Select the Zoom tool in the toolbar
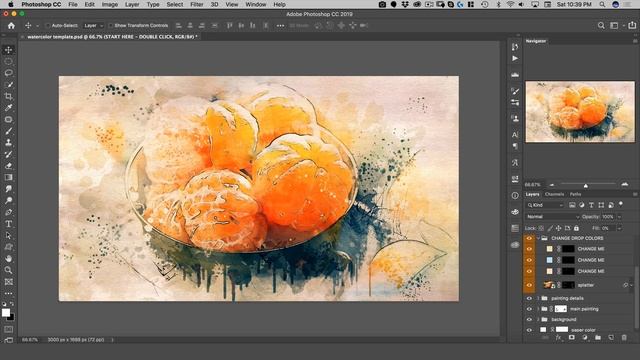Image resolution: width=640 pixels, height=360 pixels. [x=8, y=270]
